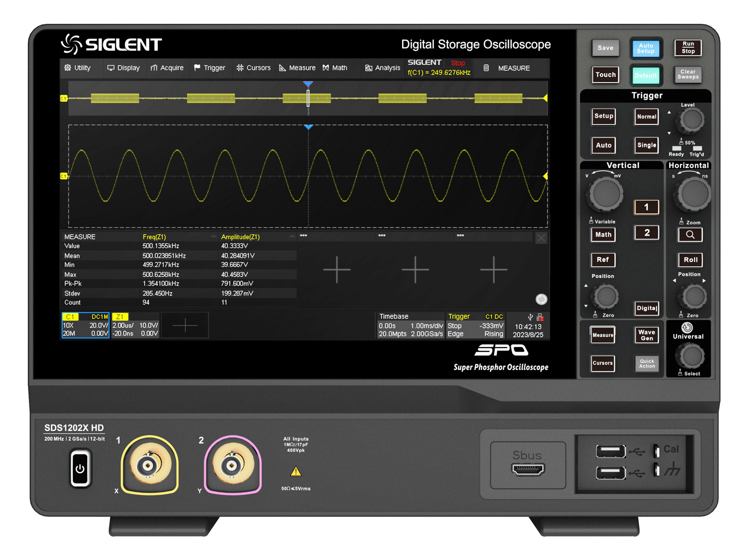
Task: Click the USB status icon
Action: [x=530, y=317]
